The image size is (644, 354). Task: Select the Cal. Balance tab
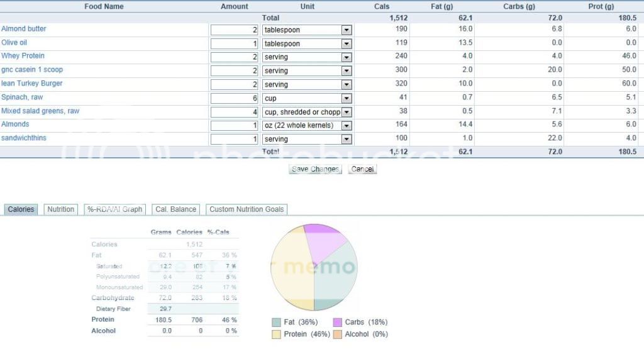click(175, 209)
